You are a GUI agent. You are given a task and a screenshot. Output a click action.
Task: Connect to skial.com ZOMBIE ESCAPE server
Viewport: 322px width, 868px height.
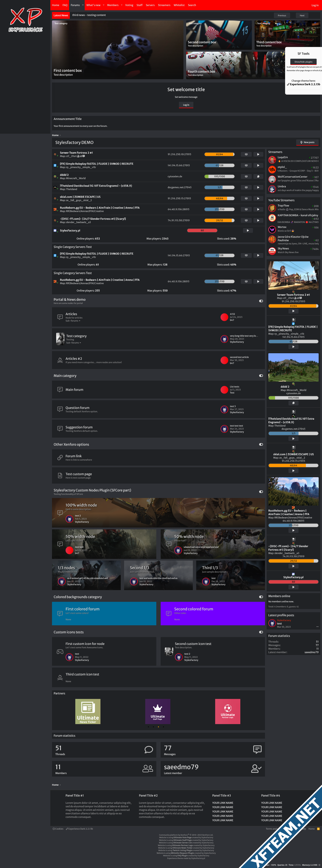coord(258,198)
